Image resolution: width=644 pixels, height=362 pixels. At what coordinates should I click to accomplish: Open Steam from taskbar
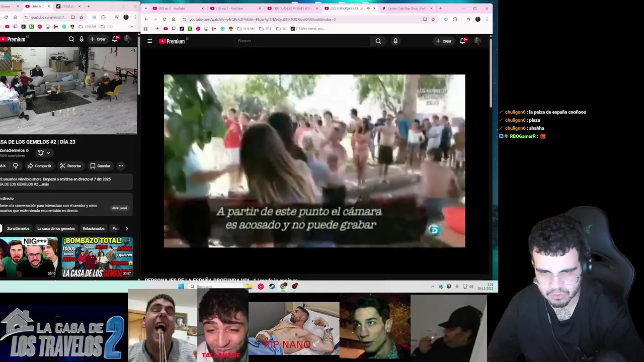[x=272, y=287]
